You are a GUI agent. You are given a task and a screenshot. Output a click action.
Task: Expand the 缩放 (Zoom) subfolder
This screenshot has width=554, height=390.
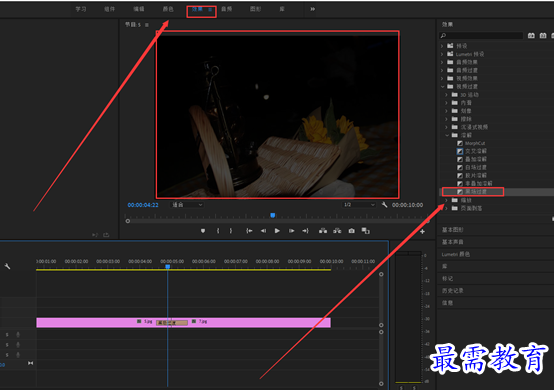[x=447, y=200]
